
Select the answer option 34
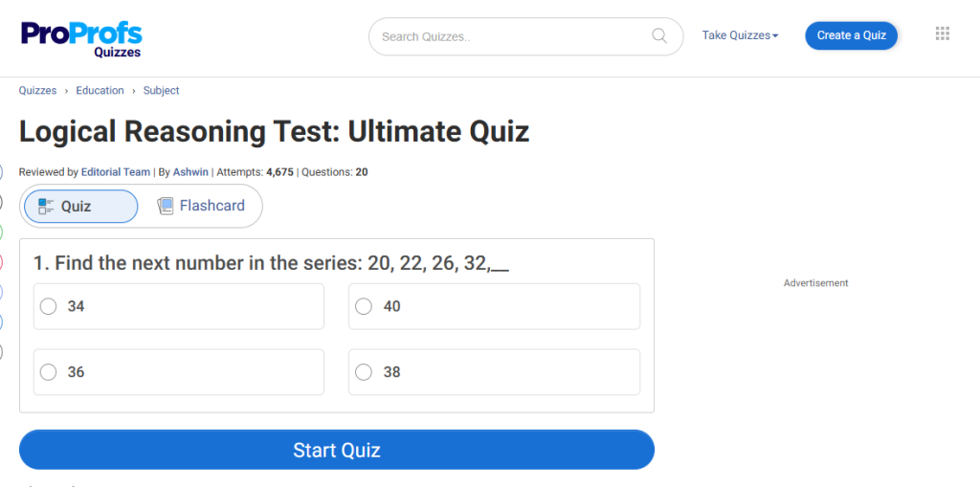point(49,306)
